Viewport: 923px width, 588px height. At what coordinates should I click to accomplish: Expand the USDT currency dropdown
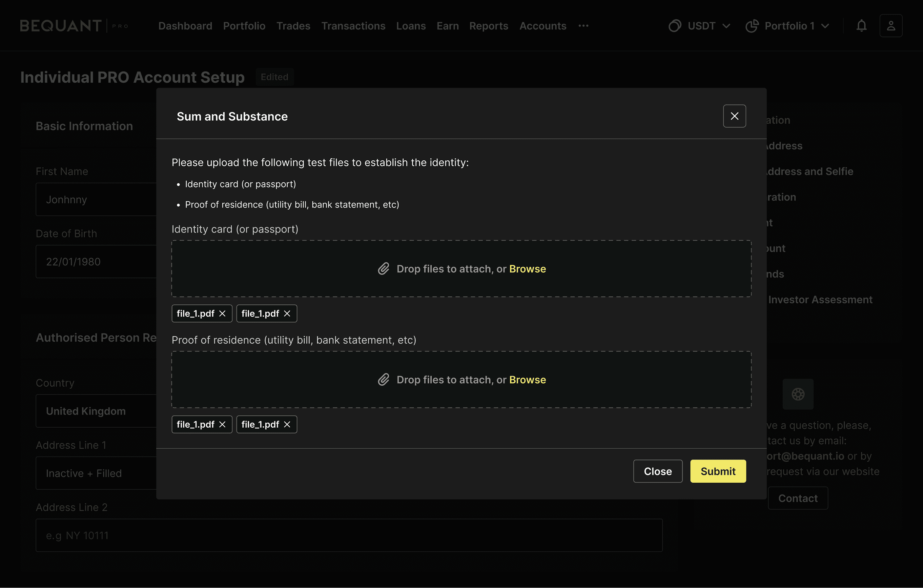click(700, 26)
